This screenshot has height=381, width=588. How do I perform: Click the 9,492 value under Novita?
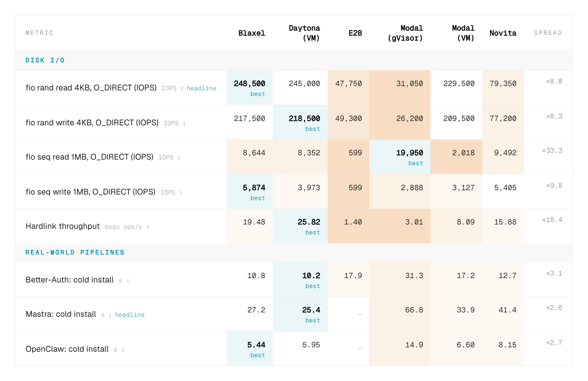(505, 153)
